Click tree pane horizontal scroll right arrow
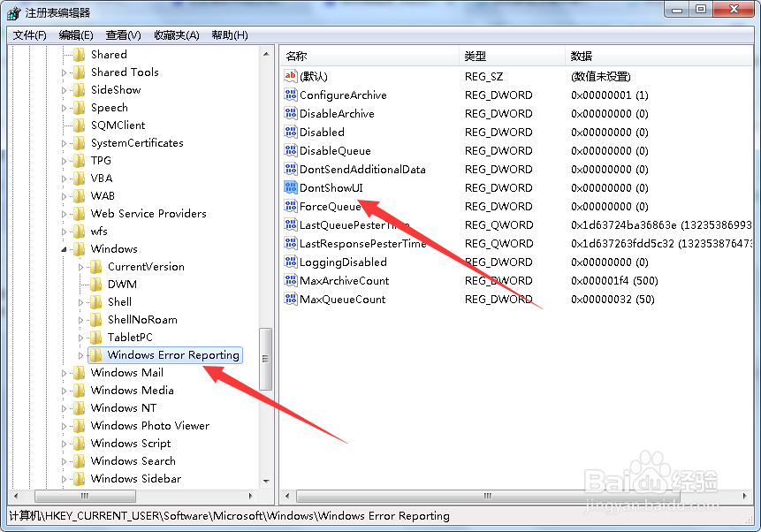Screen dimensions: 761x532 250,496
